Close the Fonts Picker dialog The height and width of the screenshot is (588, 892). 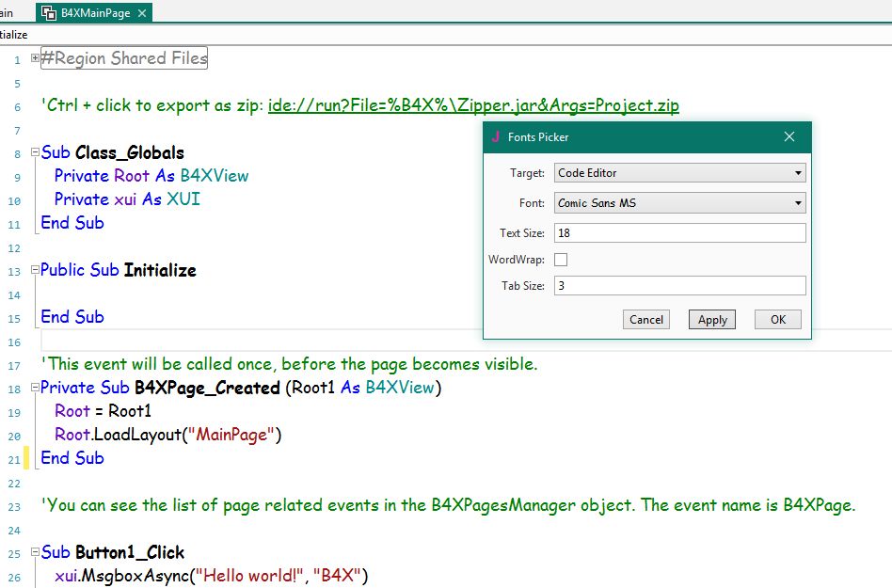[789, 136]
